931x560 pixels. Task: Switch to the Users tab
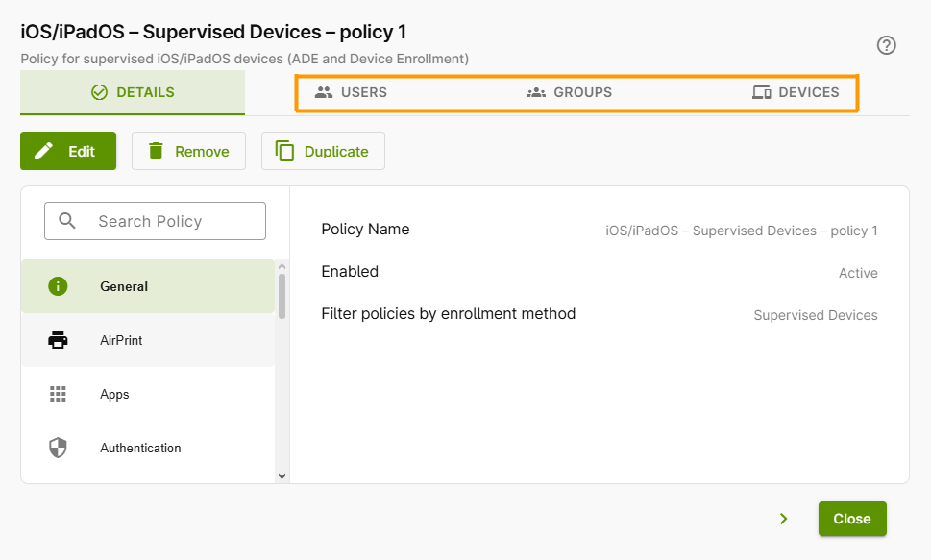pos(351,92)
